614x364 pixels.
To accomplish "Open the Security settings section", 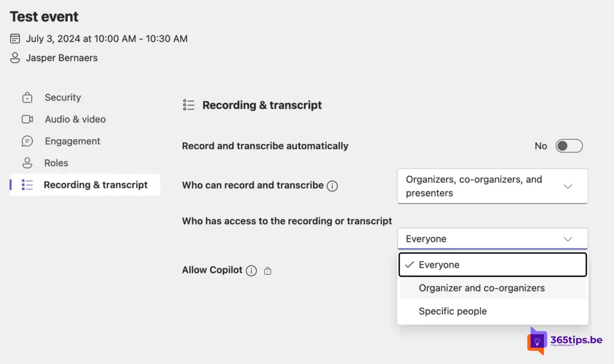I will [62, 98].
